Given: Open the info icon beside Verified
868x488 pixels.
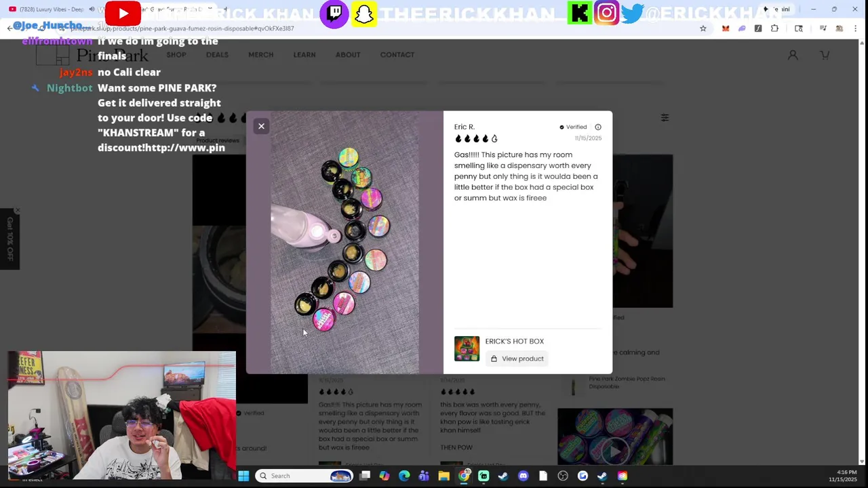Looking at the screenshot, I should click(x=598, y=127).
